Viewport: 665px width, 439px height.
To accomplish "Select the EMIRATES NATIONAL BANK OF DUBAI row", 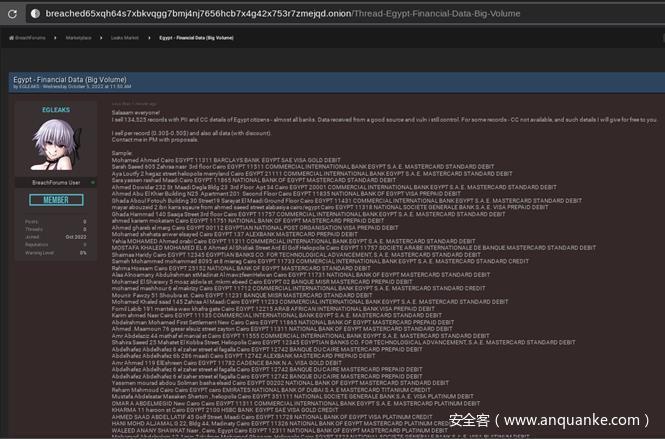I will coord(271,390).
